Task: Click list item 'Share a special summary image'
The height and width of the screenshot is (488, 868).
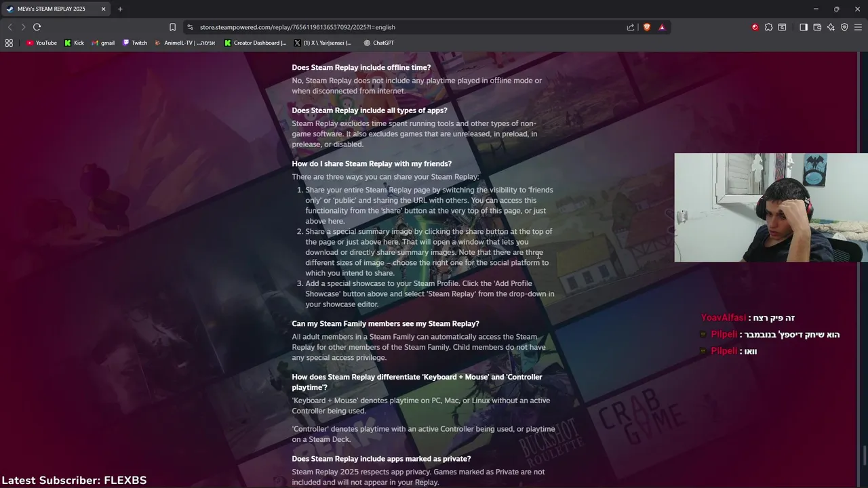Action: pos(429,252)
